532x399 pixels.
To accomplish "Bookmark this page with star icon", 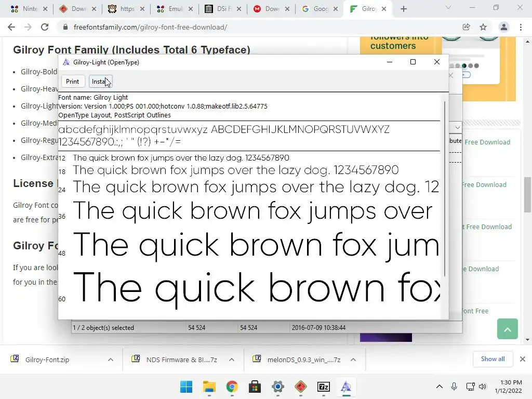I will click(483, 27).
